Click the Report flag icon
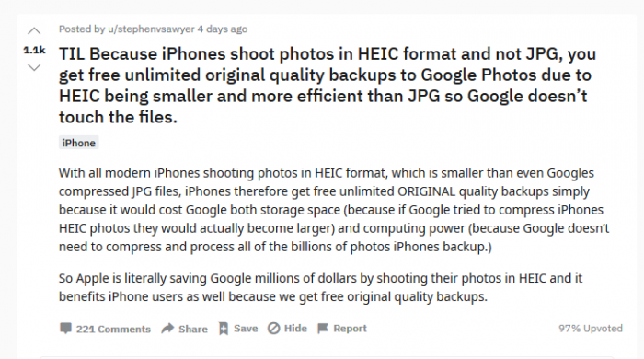 coord(323,329)
